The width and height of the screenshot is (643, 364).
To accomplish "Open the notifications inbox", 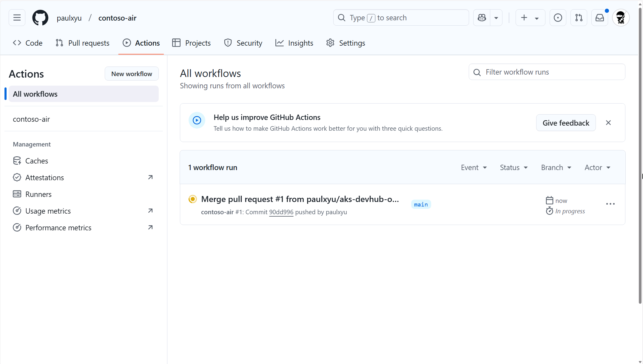I will point(599,18).
